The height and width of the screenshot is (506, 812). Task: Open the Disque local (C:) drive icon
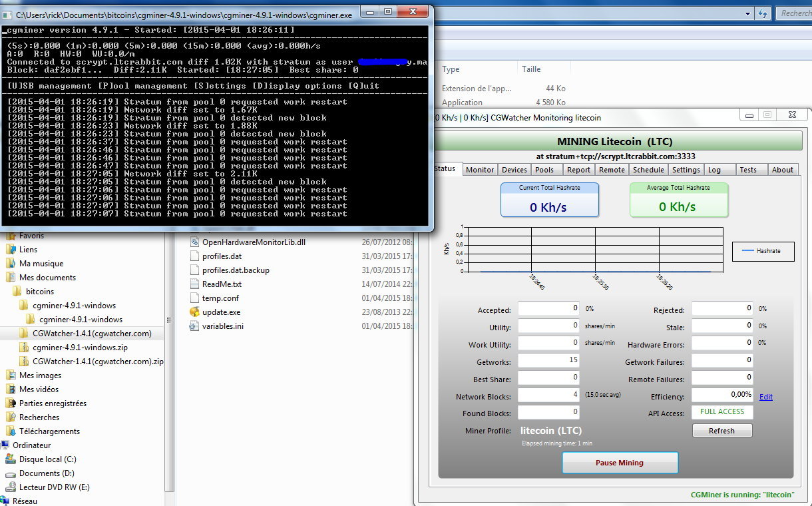tap(11, 459)
